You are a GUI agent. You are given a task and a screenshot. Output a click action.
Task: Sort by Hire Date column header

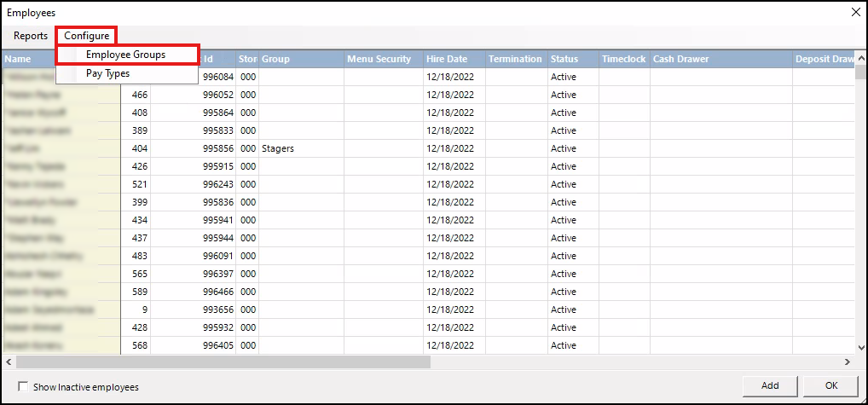[x=447, y=59]
